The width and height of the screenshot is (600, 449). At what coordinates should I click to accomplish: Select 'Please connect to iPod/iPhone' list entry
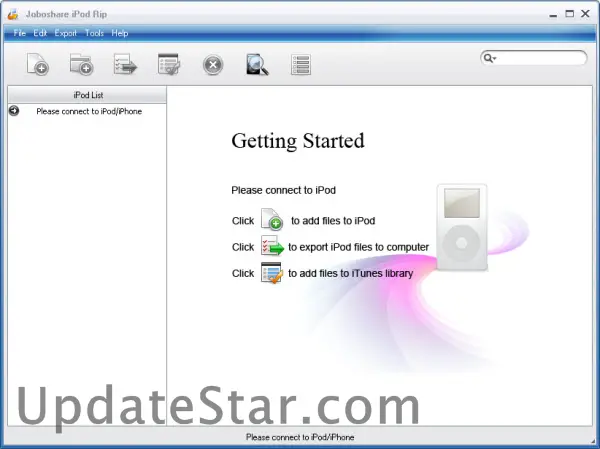click(87, 111)
